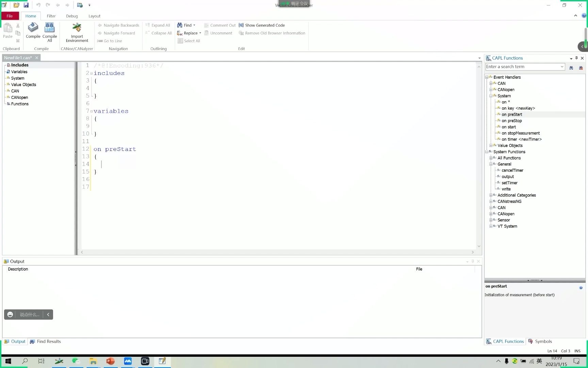Screen dimensions: 588x368
Task: Open File Explorer from taskbar
Action: [93, 361]
